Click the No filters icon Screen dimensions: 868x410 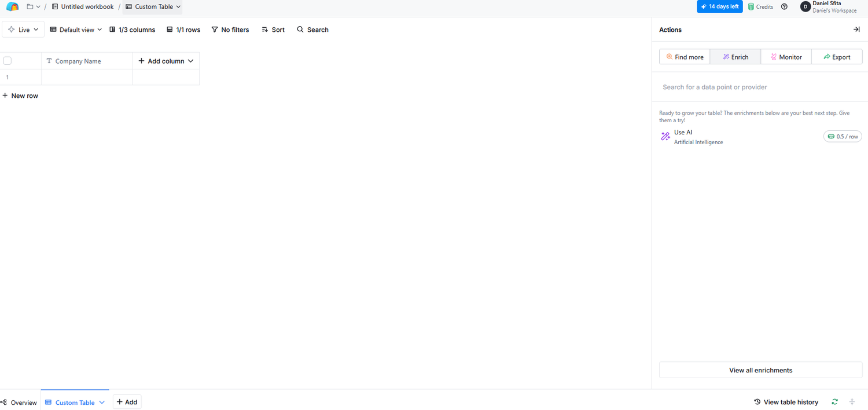point(215,29)
